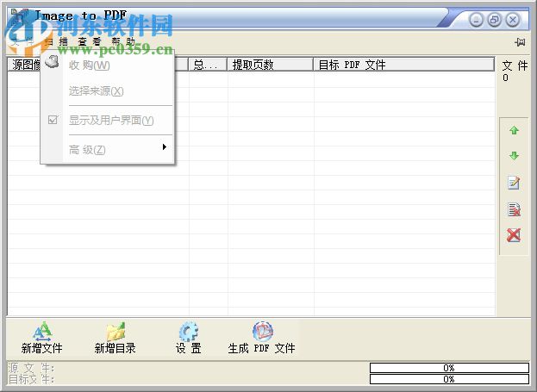Click the pin icon at menu bar right
537x392 pixels.
[x=520, y=42]
